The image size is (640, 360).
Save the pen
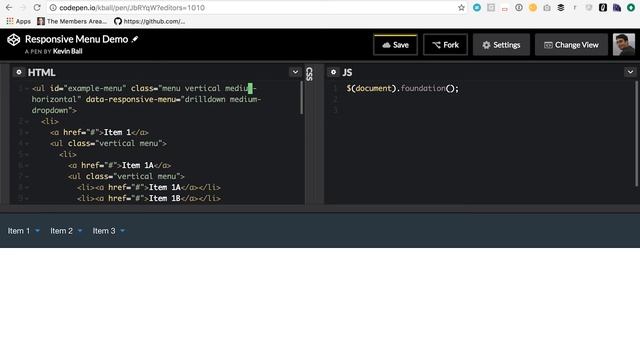point(395,45)
